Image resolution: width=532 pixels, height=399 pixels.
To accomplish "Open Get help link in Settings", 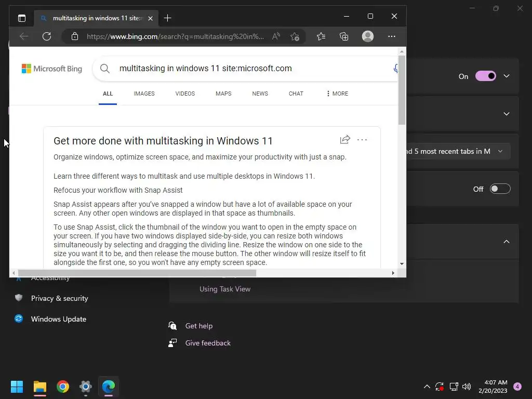I will coord(199,326).
